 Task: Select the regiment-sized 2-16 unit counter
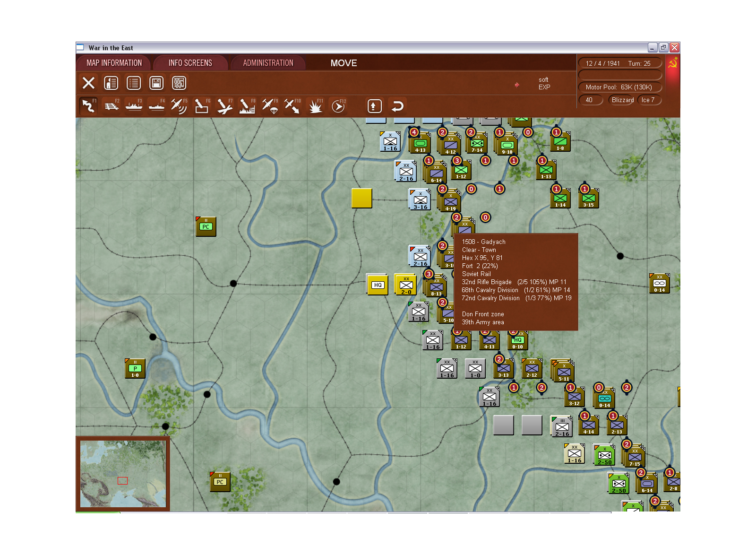562,427
